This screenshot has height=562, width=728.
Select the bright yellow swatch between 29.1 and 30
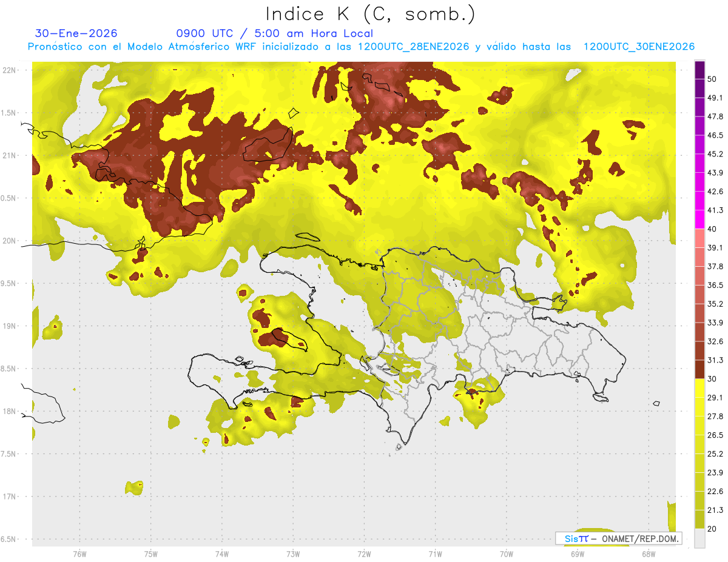[700, 388]
